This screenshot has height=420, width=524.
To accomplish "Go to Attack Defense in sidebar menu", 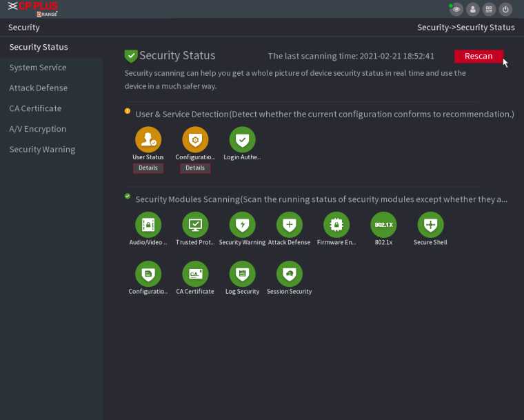I will 39,88.
